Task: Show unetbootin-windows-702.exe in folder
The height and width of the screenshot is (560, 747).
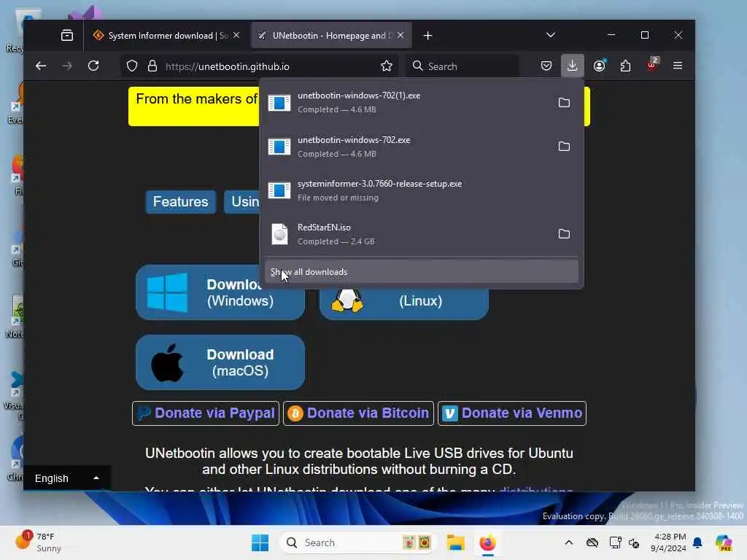Action: [564, 146]
